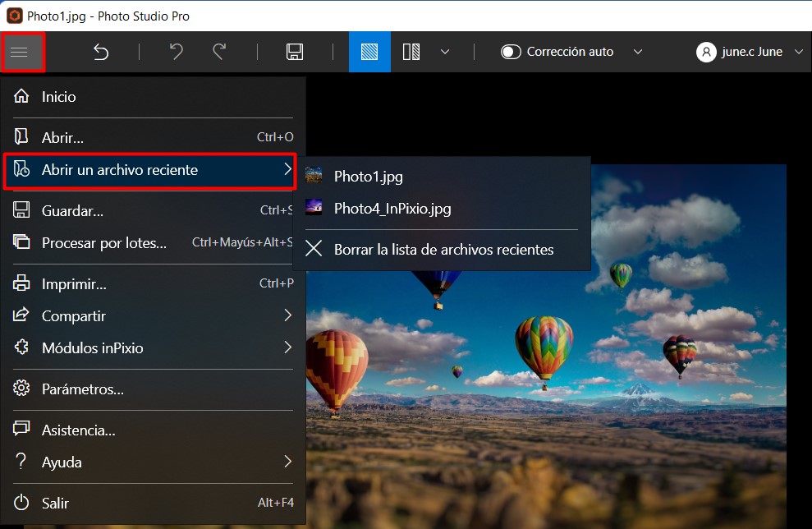Screen dimensions: 812x529
Task: Select the Inicio menu item
Action: click(x=153, y=97)
